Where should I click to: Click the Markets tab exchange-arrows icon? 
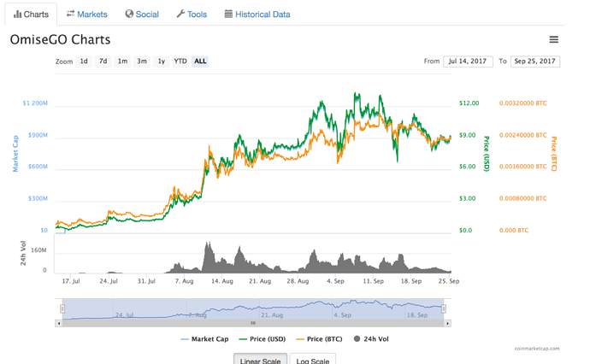(x=70, y=14)
